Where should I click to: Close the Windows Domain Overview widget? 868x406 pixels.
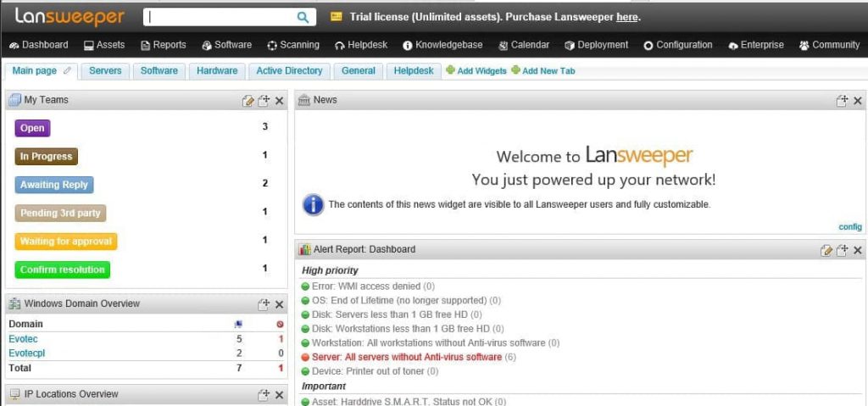(x=279, y=304)
